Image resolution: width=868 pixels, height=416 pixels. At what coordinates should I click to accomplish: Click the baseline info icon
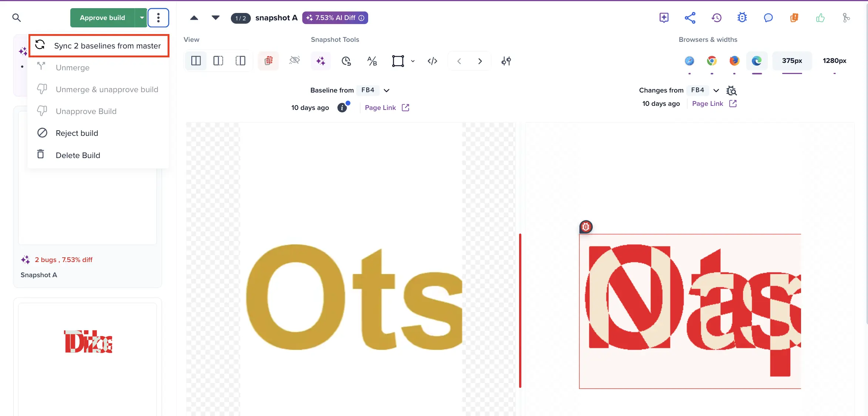342,108
